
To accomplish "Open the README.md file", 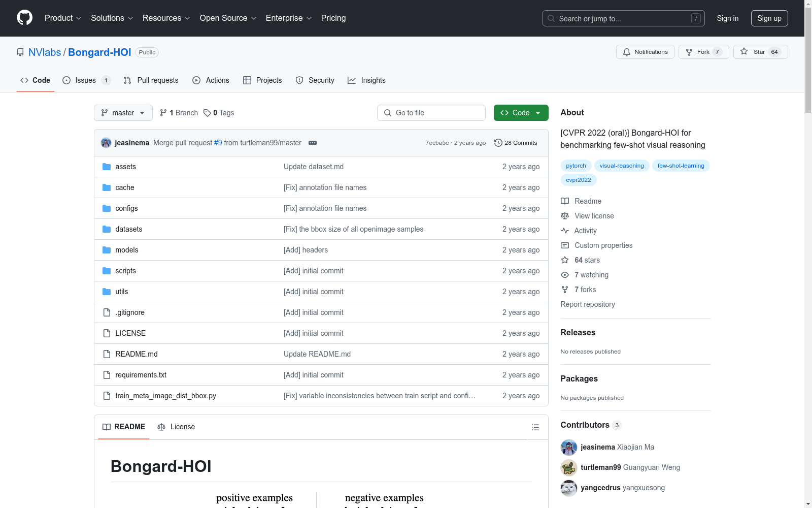I will pyautogui.click(x=137, y=354).
